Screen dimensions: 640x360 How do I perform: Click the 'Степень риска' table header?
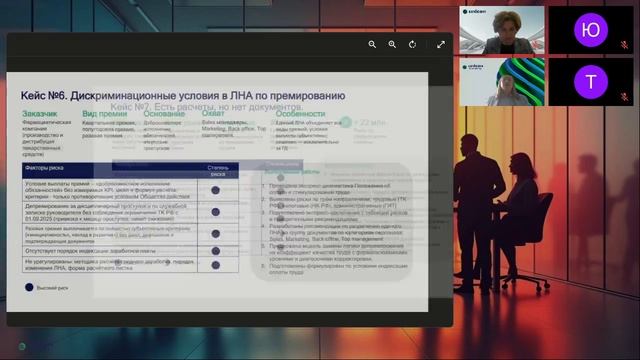coord(218,171)
